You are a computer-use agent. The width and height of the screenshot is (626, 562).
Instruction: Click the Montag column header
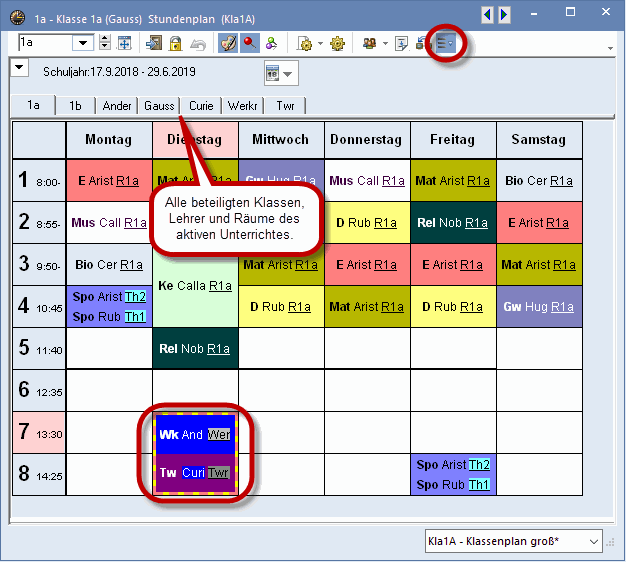click(x=109, y=140)
